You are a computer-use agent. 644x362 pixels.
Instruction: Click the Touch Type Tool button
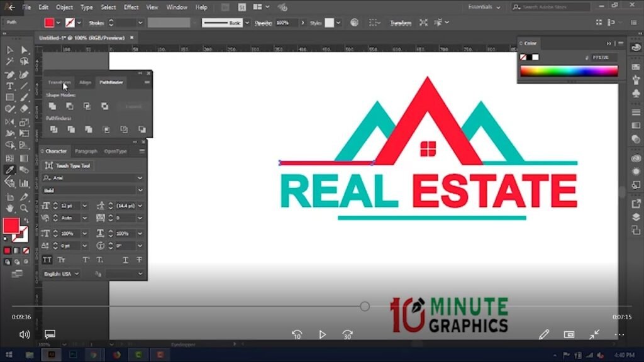tap(69, 166)
